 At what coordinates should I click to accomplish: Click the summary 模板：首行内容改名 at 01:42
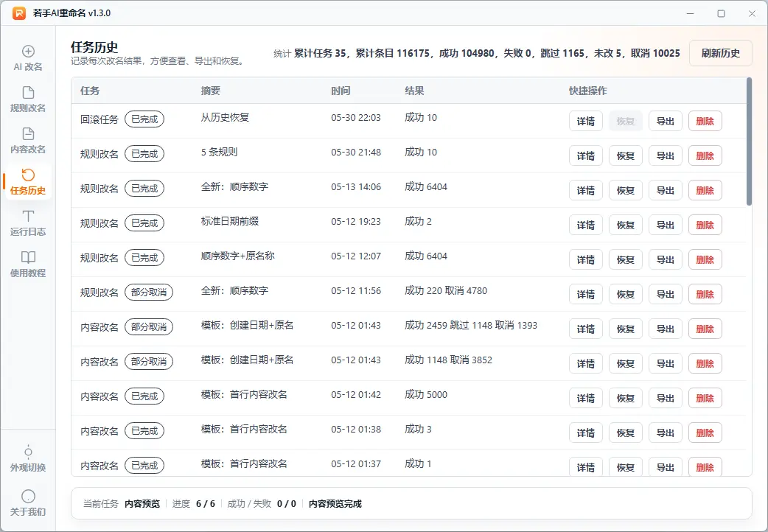click(x=244, y=394)
